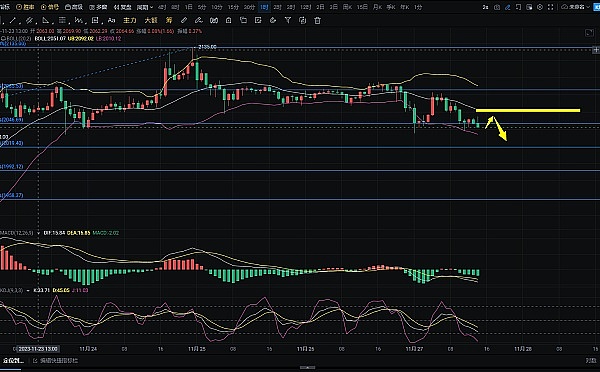600x372 pixels.
Task: Select the triangle shape drawing tool
Action: (46, 20)
